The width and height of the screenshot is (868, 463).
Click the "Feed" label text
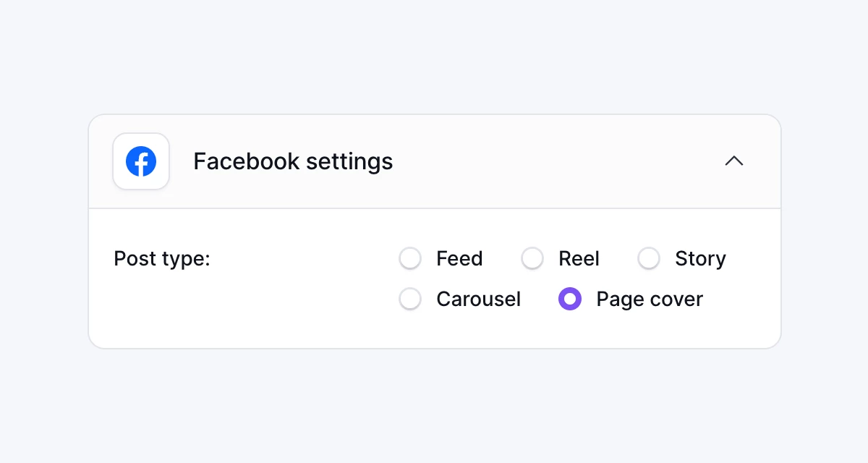(459, 258)
